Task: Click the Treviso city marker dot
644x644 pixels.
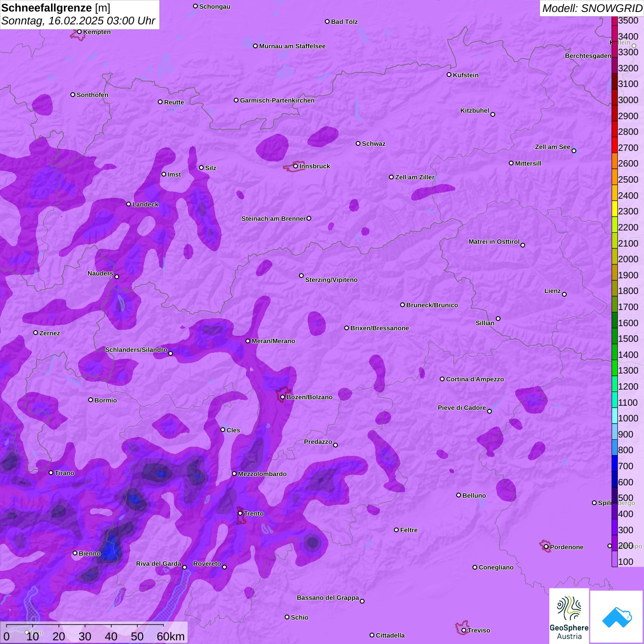Action: (464, 630)
